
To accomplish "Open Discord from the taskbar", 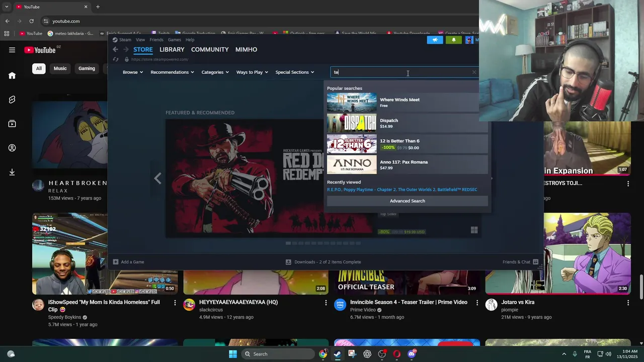I will [412, 354].
